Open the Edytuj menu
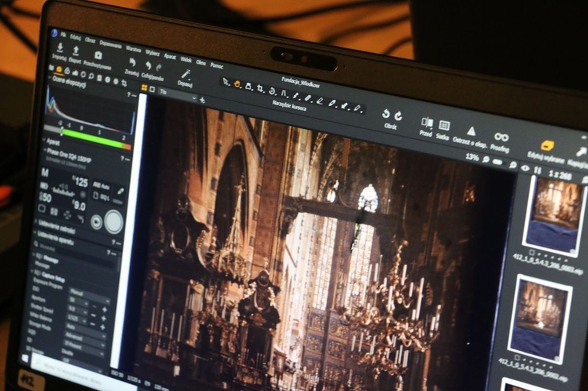This screenshot has height=391, width=588. [75, 38]
